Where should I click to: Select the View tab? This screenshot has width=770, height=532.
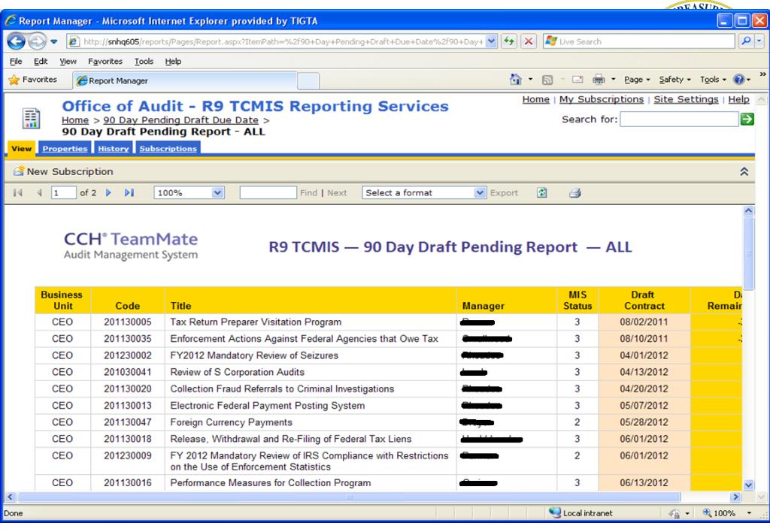(x=22, y=148)
